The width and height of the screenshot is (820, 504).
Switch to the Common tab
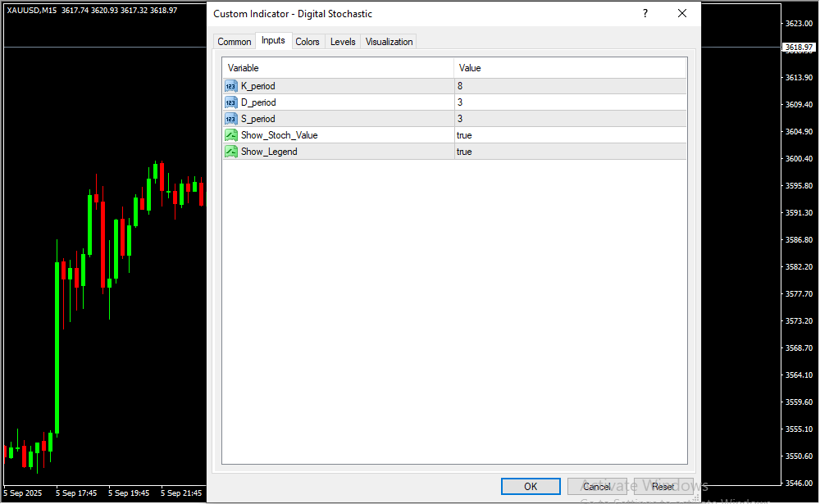[235, 42]
